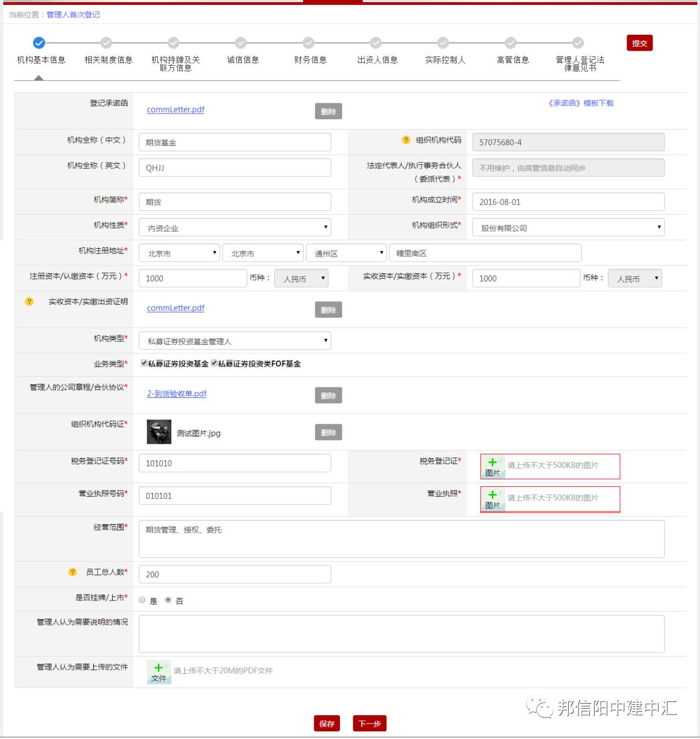Viewport: 700px width, 739px height.
Task: Go to the 财务信息 step
Action: coord(309,43)
